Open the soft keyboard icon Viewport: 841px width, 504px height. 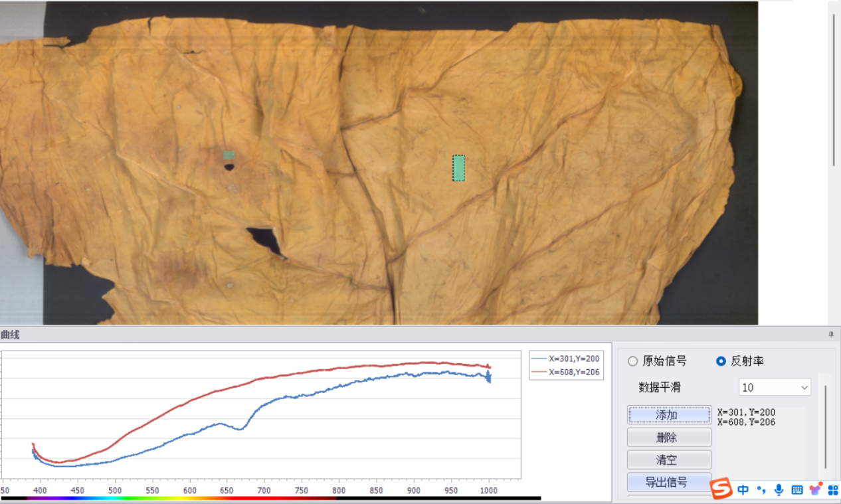click(797, 490)
